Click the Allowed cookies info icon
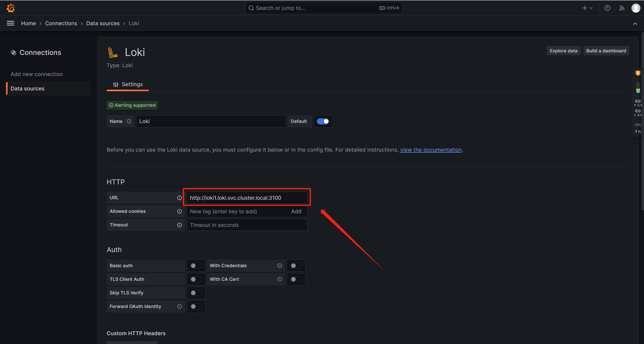The height and width of the screenshot is (344, 644). click(x=179, y=211)
